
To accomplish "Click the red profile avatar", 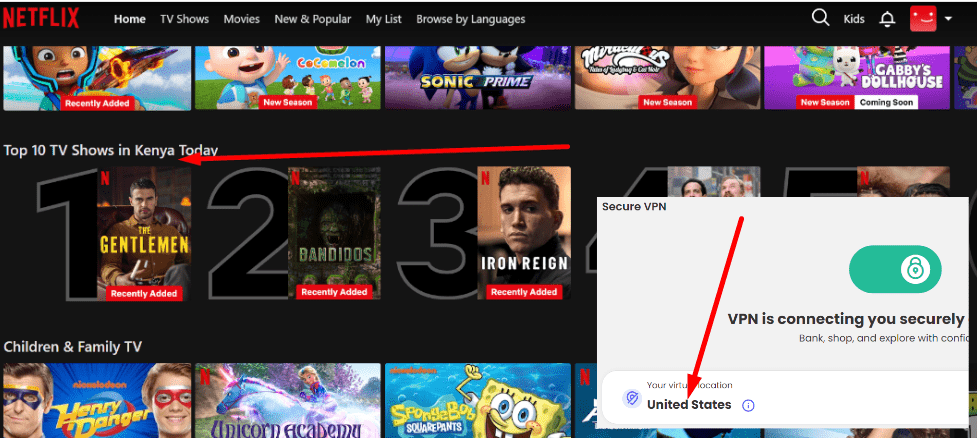I will (923, 19).
